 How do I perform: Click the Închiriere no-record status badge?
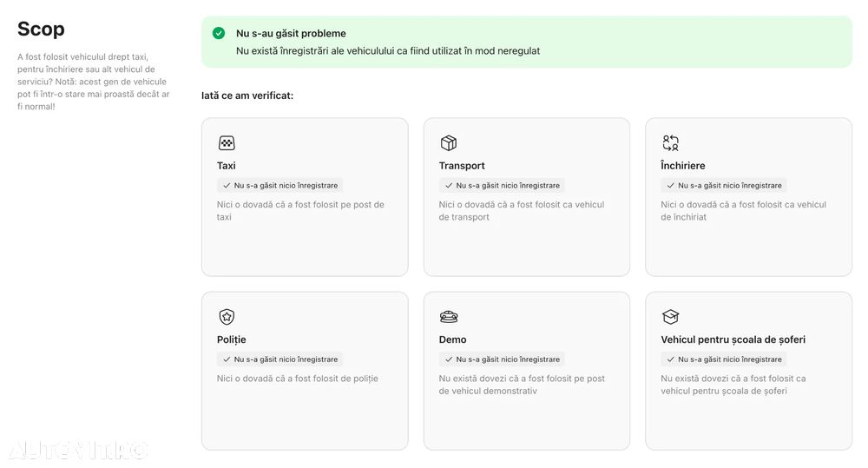point(724,185)
